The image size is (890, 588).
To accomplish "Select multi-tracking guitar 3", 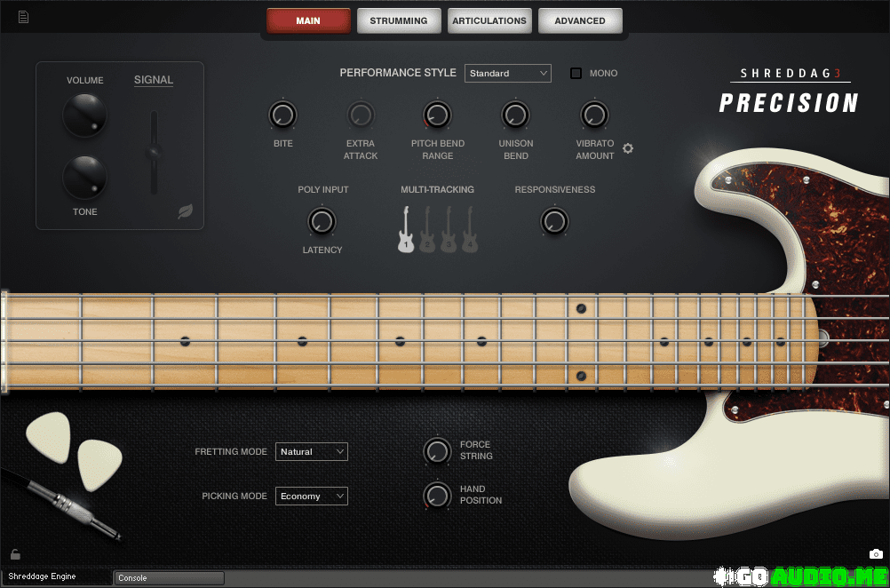I will tap(449, 229).
